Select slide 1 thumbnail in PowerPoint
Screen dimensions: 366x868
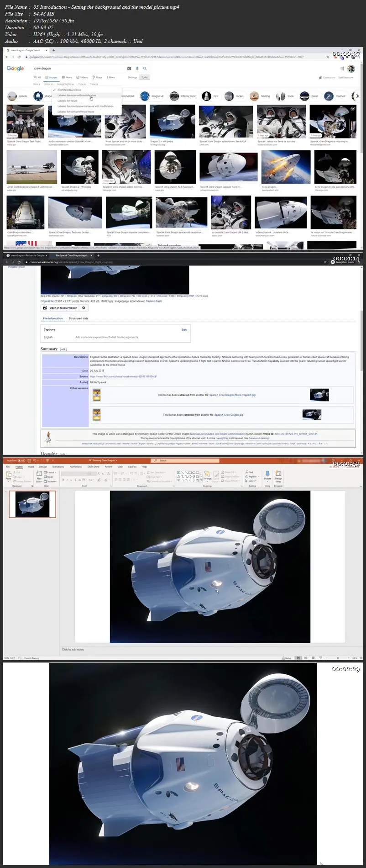click(32, 504)
